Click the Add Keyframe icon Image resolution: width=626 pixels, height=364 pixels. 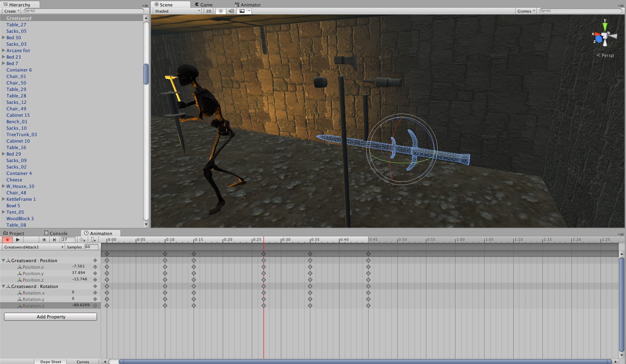pos(82,240)
